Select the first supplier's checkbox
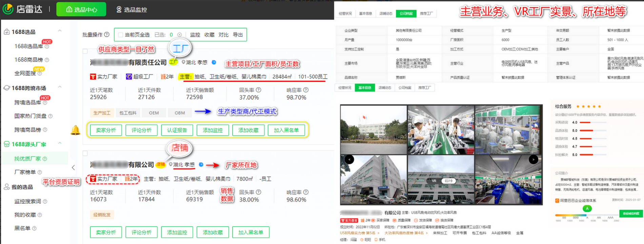 point(85,52)
